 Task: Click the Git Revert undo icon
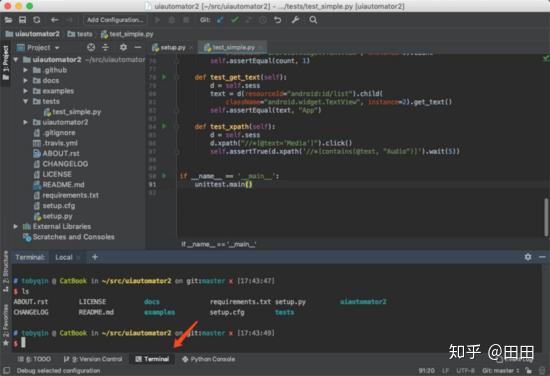coord(277,20)
